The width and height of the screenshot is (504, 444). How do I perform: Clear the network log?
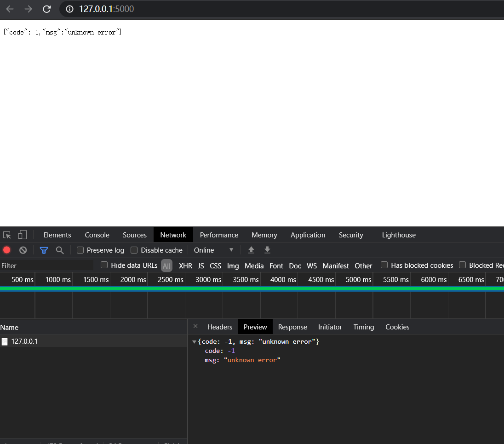[23, 250]
